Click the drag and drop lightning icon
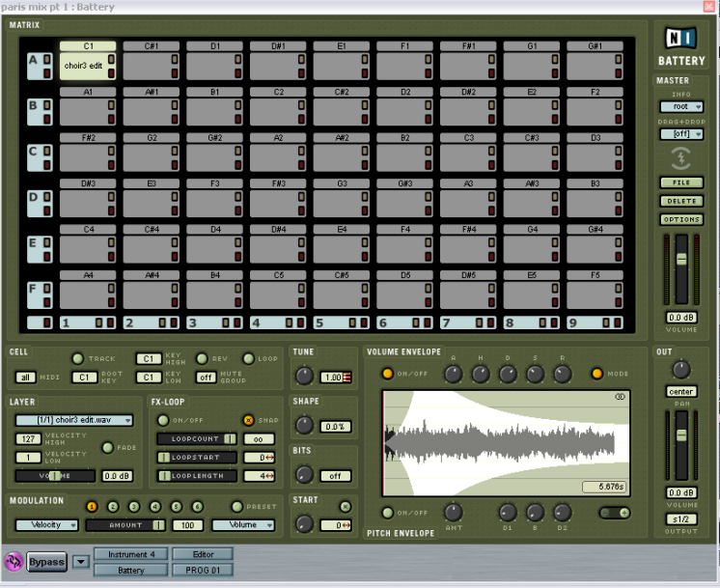The height and width of the screenshot is (588, 720). tap(681, 158)
